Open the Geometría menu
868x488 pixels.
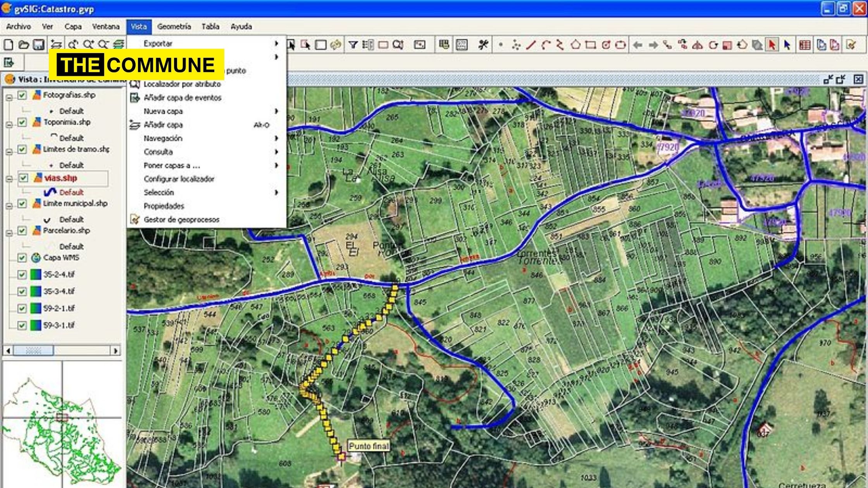click(174, 27)
